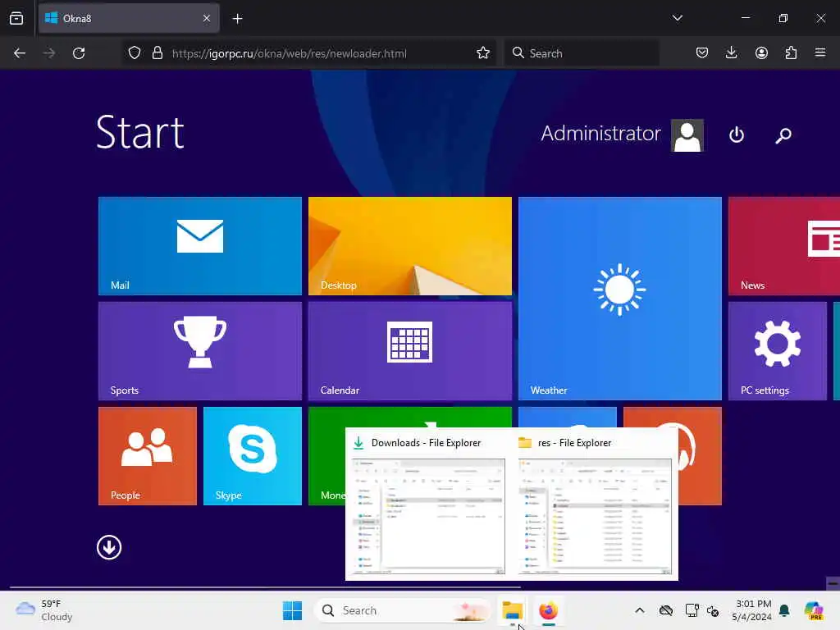This screenshot has height=630, width=840.
Task: Click the taskbar Search box
Action: (x=402, y=610)
